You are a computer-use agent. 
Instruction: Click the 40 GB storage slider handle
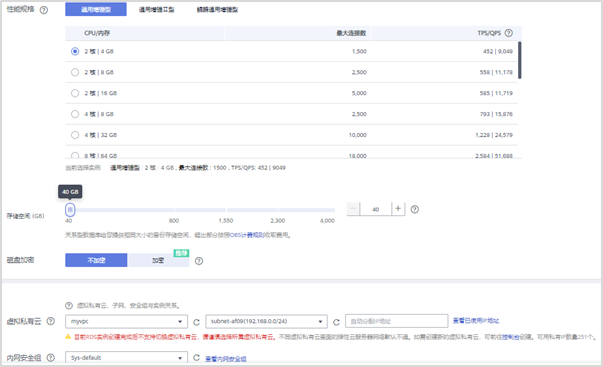coord(70,210)
